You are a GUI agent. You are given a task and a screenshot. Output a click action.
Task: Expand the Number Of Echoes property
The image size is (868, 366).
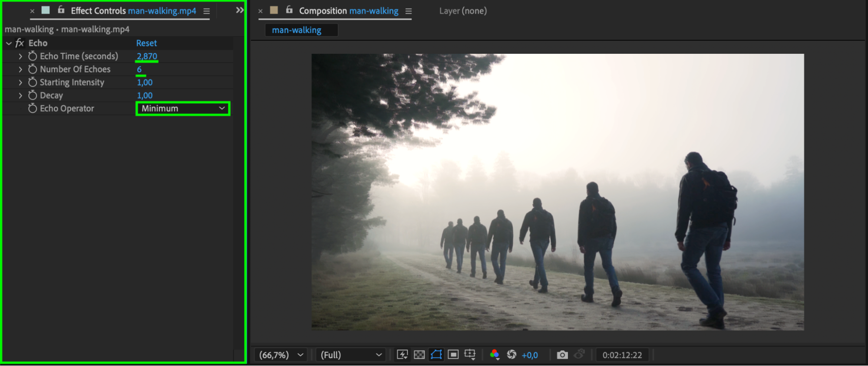click(20, 69)
